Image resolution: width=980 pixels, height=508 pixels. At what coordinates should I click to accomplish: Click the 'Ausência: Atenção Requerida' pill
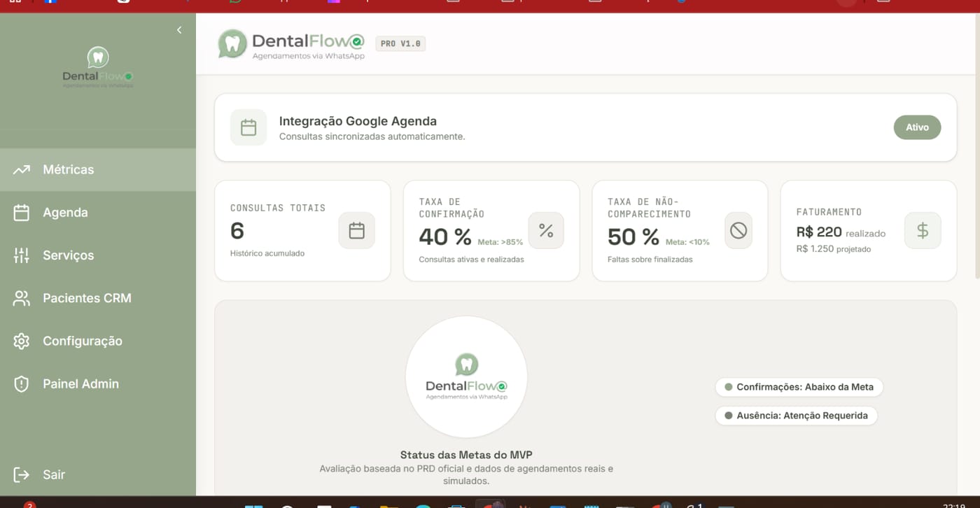pos(796,416)
